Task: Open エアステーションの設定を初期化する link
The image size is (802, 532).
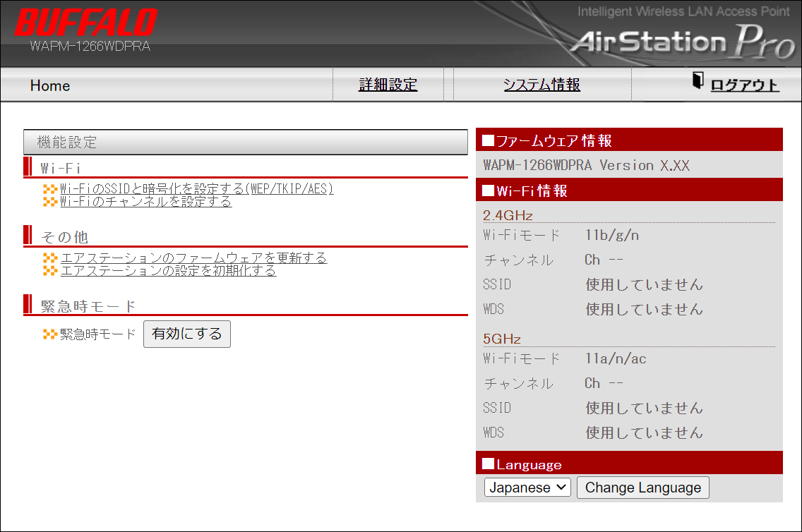Action: 168,270
